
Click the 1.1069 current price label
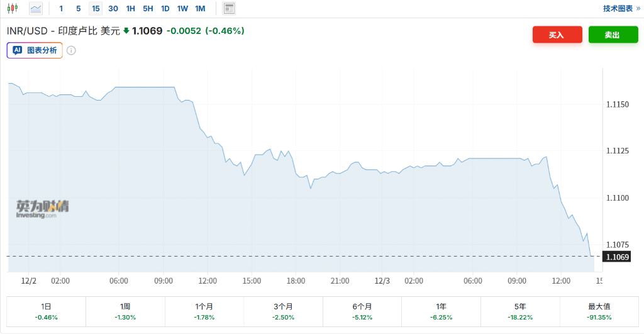tap(617, 257)
